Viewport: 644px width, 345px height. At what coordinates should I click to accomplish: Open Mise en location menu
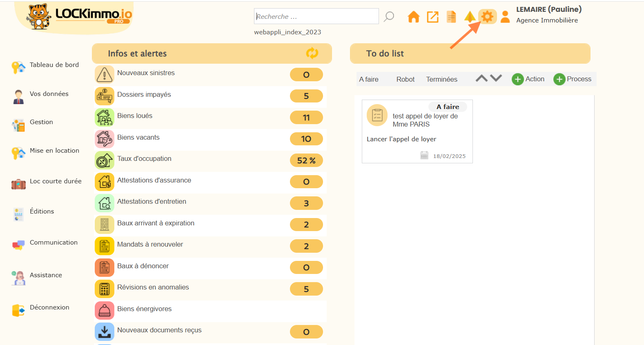(x=54, y=151)
